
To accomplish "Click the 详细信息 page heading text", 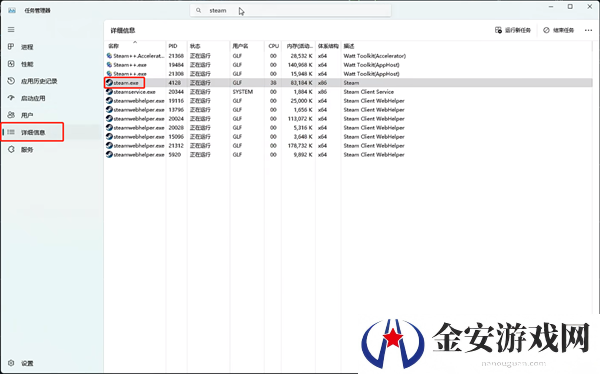I will 123,30.
